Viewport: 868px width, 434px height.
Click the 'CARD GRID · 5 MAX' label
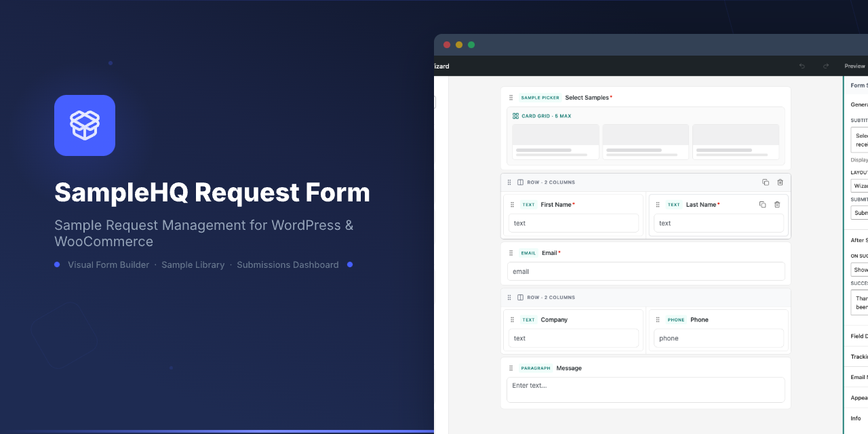547,116
